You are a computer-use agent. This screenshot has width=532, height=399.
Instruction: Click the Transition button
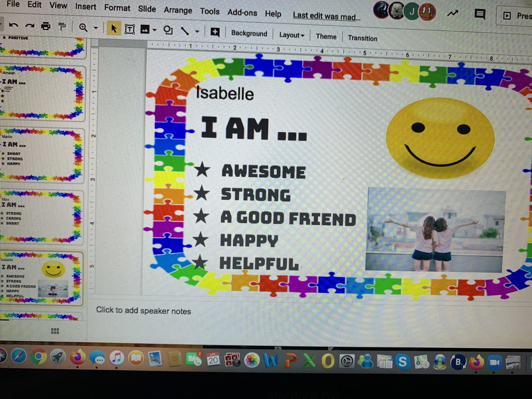click(363, 38)
